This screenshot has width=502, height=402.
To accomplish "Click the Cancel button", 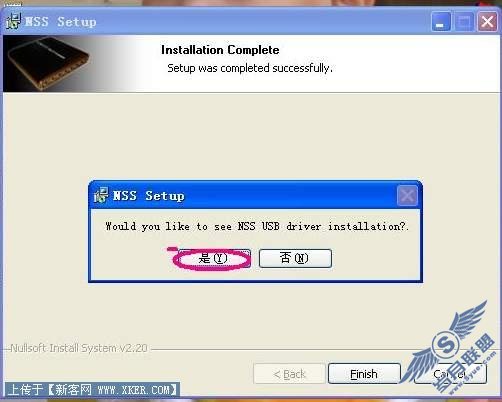I will [450, 374].
